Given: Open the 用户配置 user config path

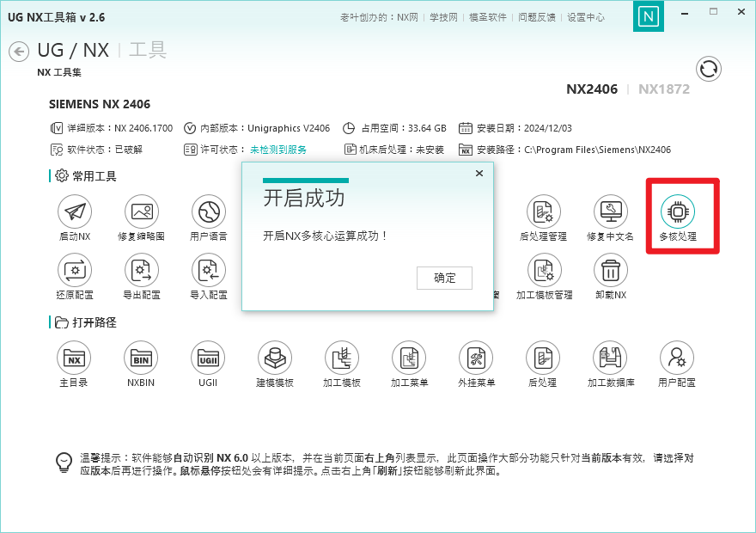Looking at the screenshot, I should (x=677, y=358).
